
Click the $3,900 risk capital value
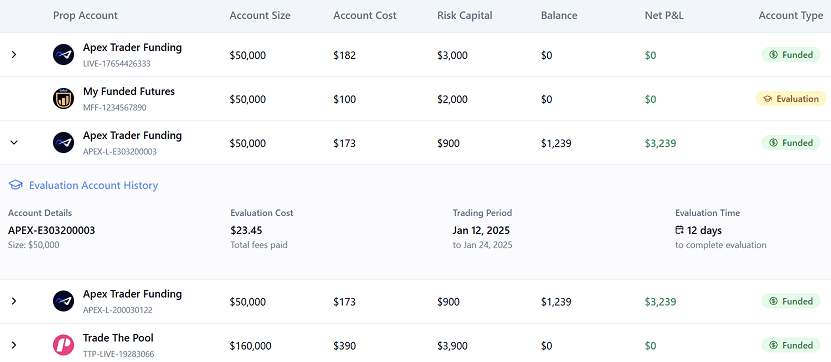pos(453,346)
